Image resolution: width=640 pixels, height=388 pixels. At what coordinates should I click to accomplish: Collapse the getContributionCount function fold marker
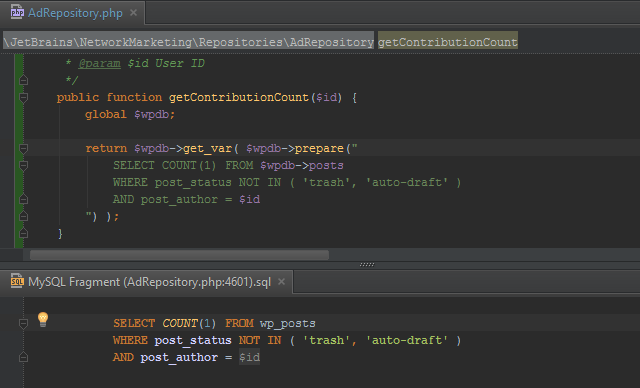[x=24, y=97]
